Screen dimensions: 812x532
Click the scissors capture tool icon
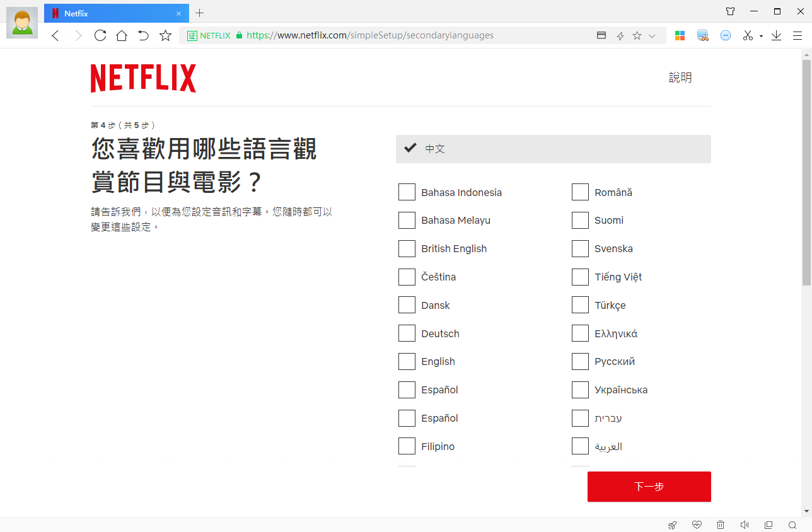pyautogui.click(x=748, y=36)
